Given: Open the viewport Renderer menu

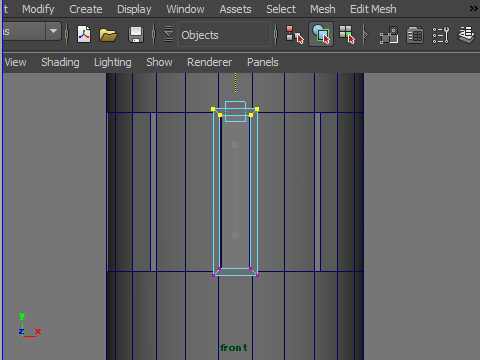Looking at the screenshot, I should [x=209, y=62].
